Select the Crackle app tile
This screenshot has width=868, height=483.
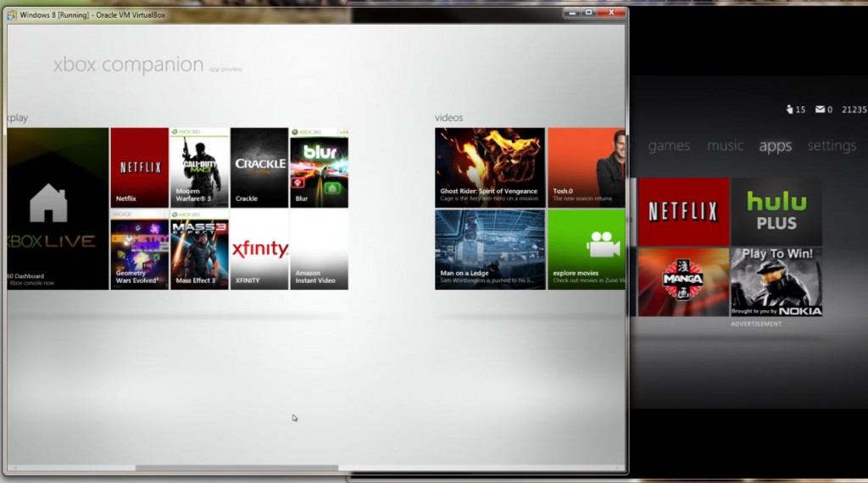[259, 168]
